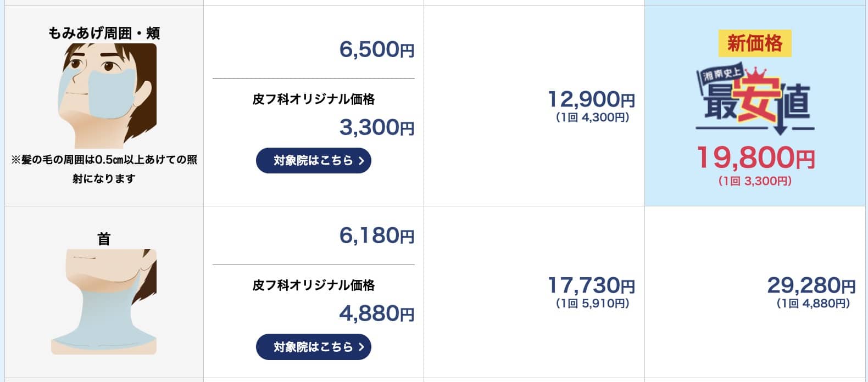This screenshot has width=868, height=382.
Task: Click the neck area illustration
Action: 104,301
